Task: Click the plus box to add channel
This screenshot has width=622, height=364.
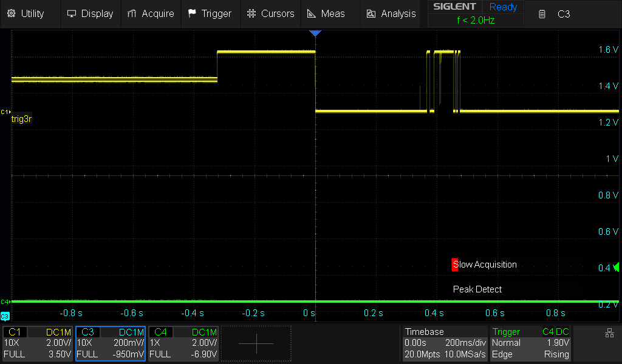Action: pos(256,343)
